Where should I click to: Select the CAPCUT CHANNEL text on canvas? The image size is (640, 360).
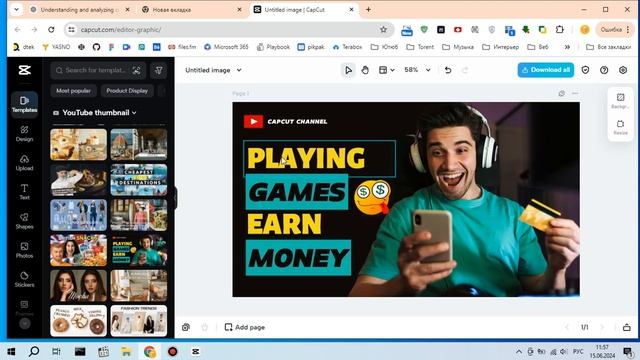(x=297, y=122)
